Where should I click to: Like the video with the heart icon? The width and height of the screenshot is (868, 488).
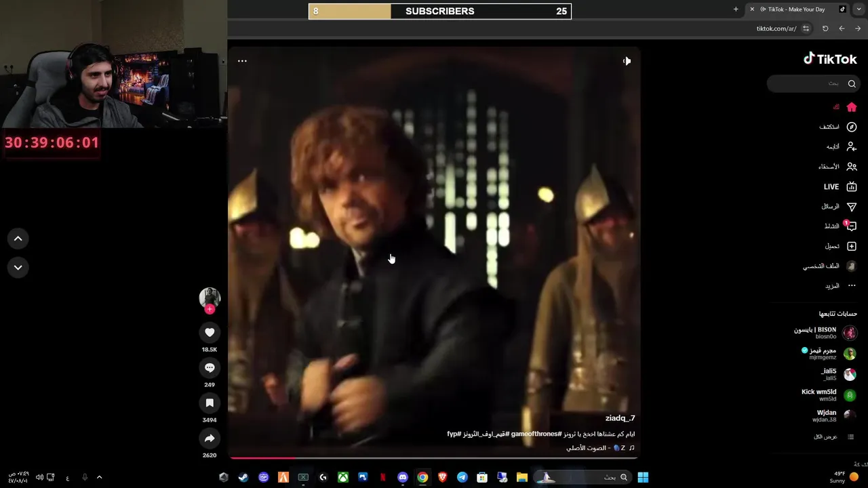pyautogui.click(x=210, y=332)
